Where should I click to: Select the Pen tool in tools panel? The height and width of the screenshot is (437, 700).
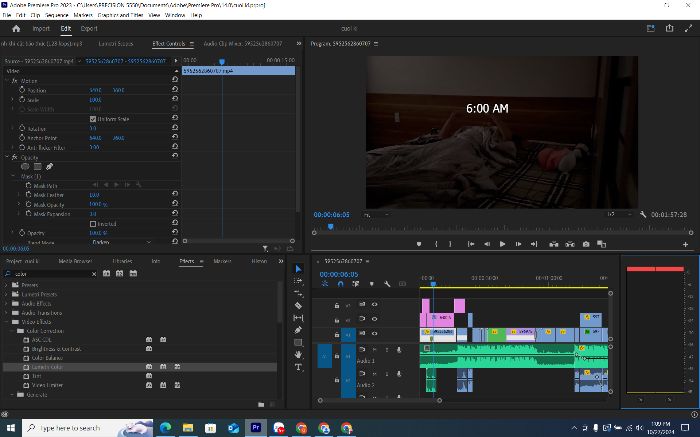pos(298,330)
